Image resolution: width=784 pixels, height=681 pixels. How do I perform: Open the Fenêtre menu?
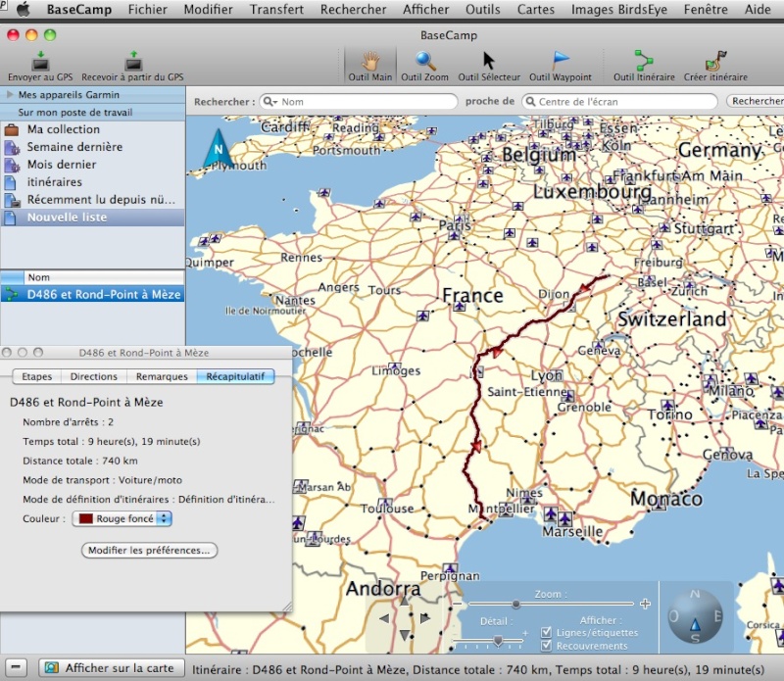click(706, 9)
